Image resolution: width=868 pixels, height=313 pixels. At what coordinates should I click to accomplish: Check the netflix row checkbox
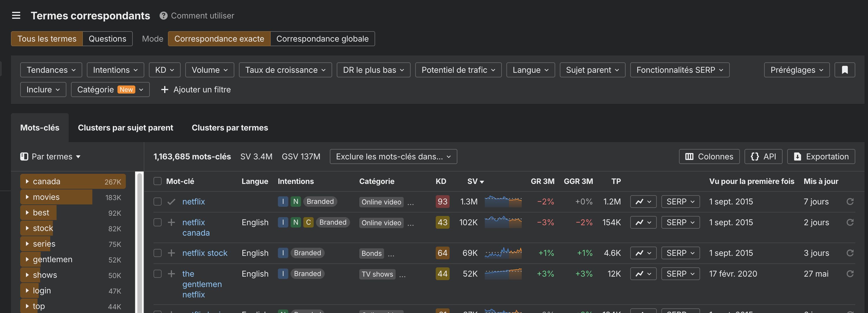click(x=157, y=202)
